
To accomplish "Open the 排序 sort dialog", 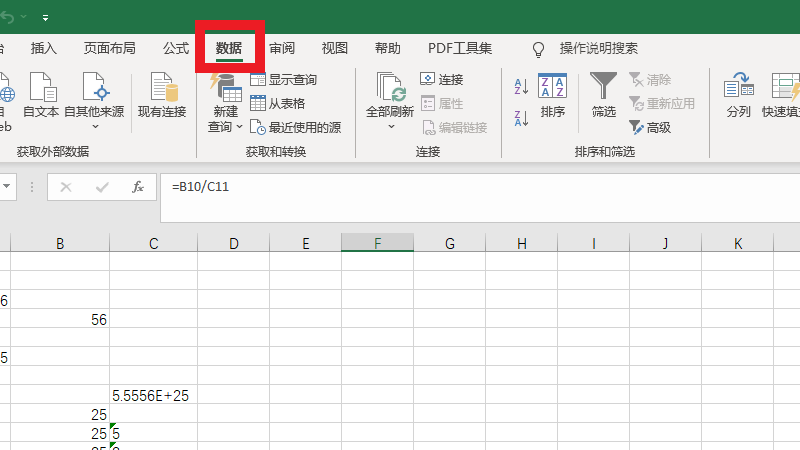I will click(x=553, y=96).
